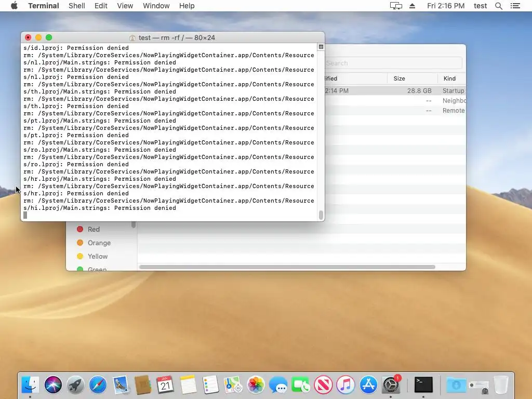Open Notes app in dock
The image size is (532, 399).
[188, 385]
